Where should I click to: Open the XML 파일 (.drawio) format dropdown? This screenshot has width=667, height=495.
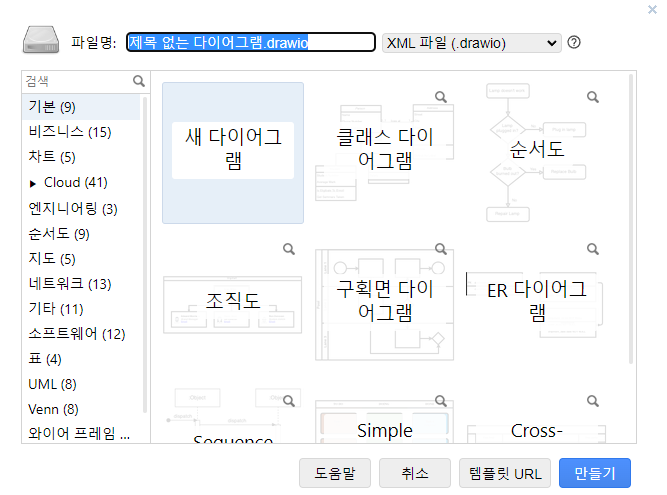471,43
